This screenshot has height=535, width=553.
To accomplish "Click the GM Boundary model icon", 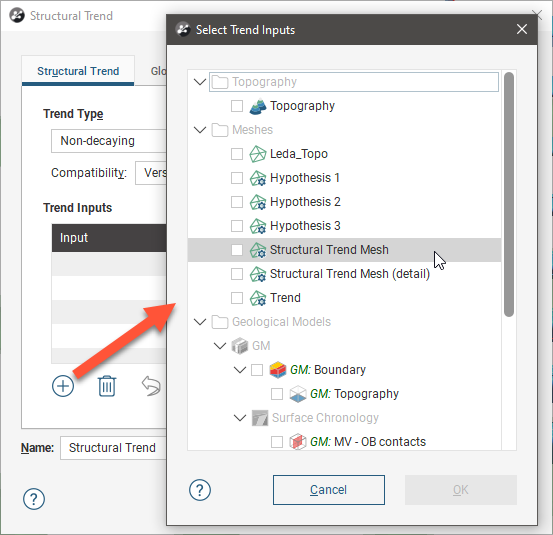I will pyautogui.click(x=278, y=370).
